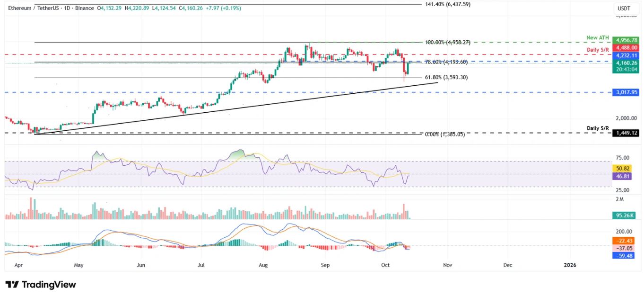Select the green 4,956.78 New ATH price label
This screenshot has width=644, height=296.
pyautogui.click(x=626, y=41)
